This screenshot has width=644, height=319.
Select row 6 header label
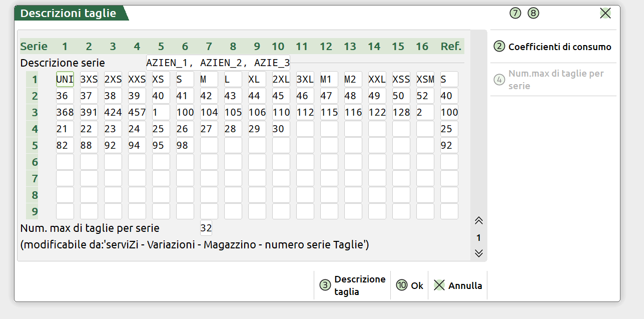pos(35,162)
